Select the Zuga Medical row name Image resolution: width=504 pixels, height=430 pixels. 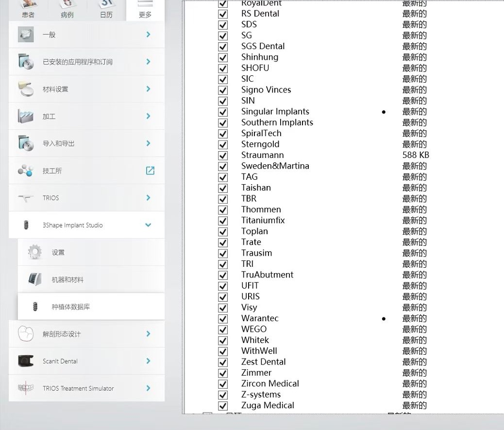point(268,405)
